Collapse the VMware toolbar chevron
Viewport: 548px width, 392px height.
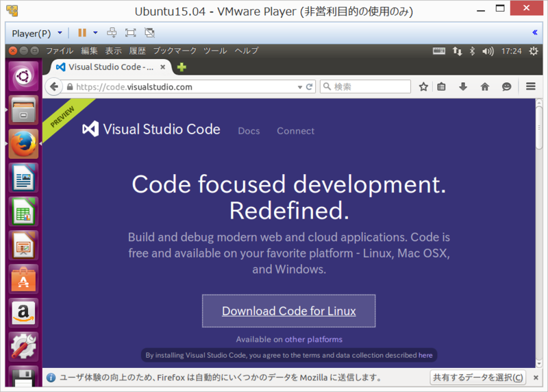tap(535, 32)
